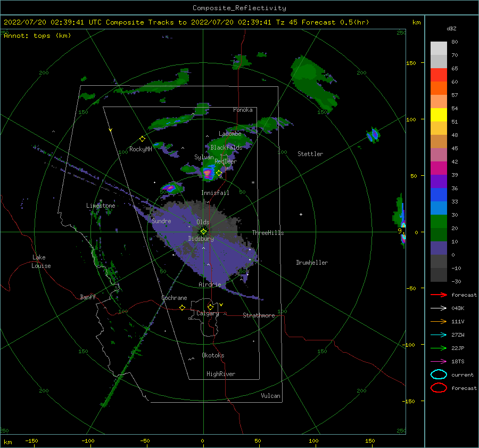Click the red forecast ellipse legend icon
This screenshot has height=448, width=479.
pos(439,388)
